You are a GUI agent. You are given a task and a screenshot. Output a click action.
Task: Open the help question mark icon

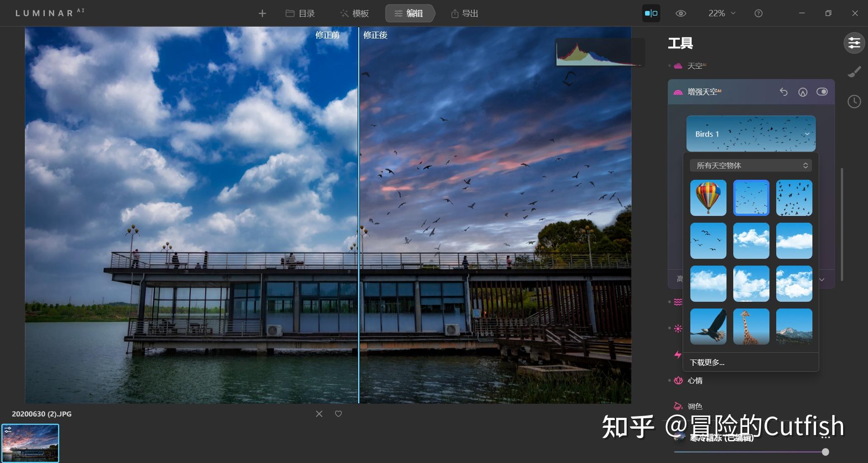pos(759,14)
